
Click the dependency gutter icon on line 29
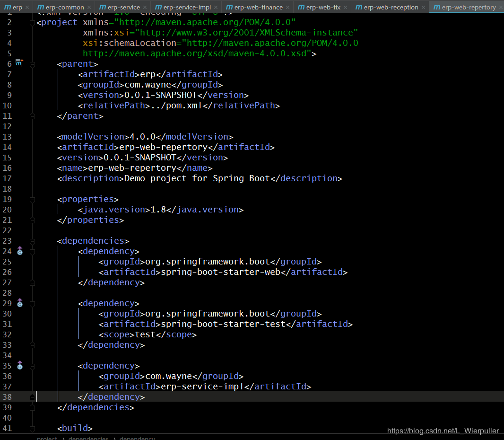(x=20, y=303)
